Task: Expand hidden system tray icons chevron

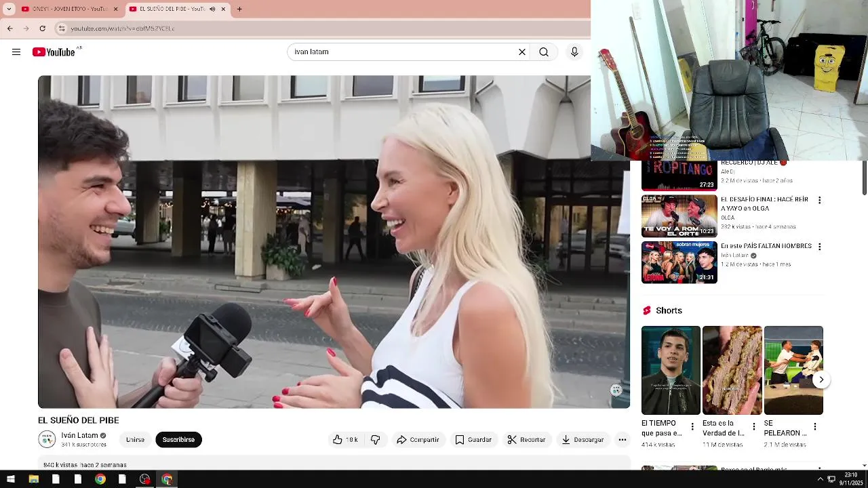Action: tap(820, 479)
